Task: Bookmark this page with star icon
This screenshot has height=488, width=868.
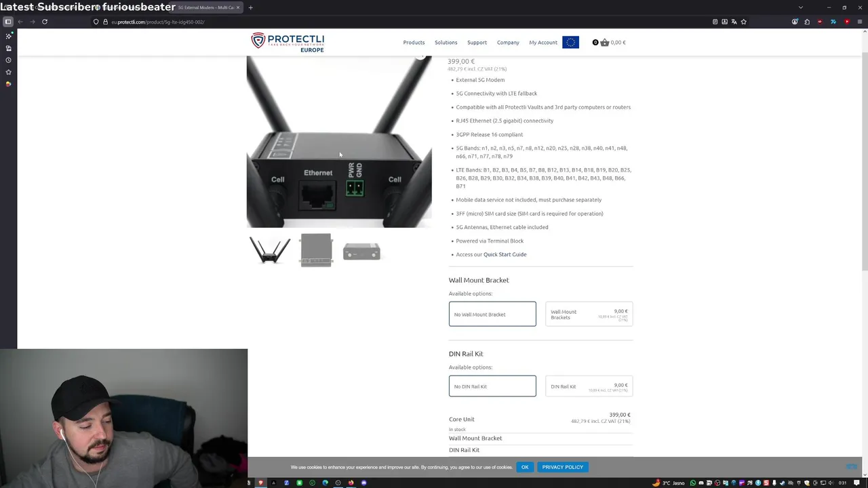Action: 743,22
